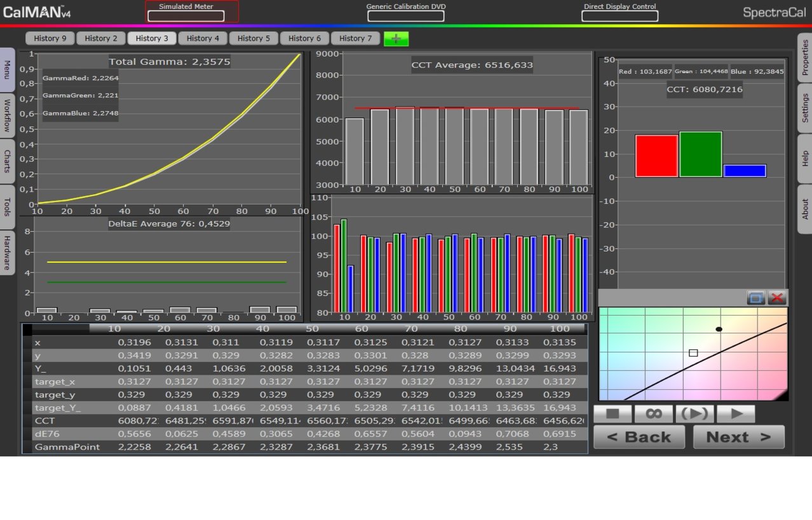This screenshot has height=520, width=812.
Task: Maximize the CIE chart with the blue icon
Action: point(756,297)
